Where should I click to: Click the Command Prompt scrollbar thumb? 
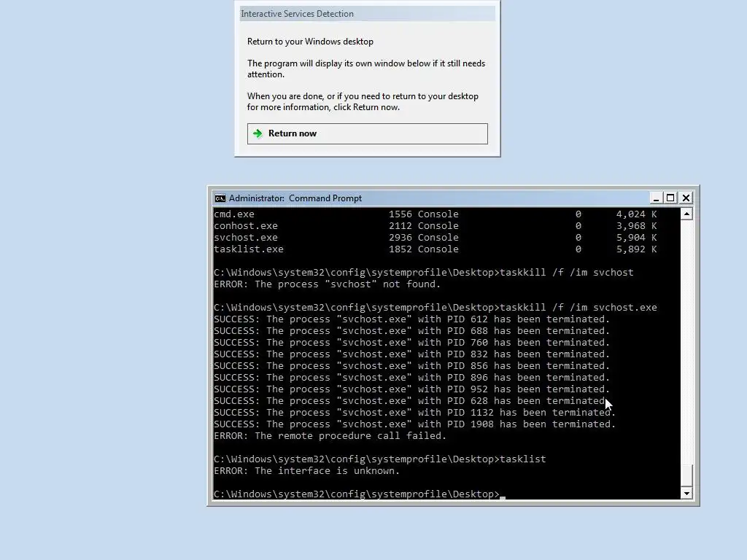(686, 475)
